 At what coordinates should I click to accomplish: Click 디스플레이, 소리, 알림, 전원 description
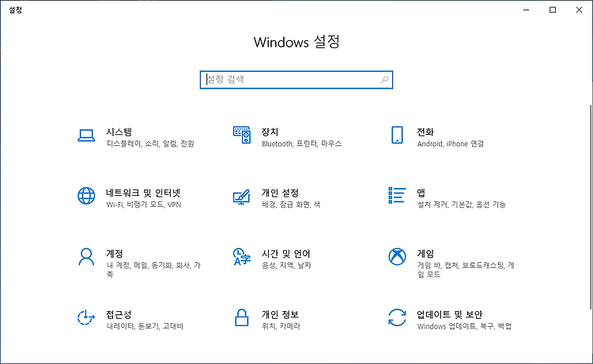(x=150, y=144)
